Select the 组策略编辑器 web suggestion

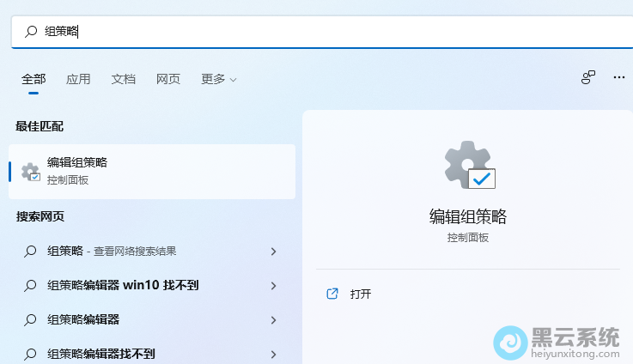click(83, 319)
